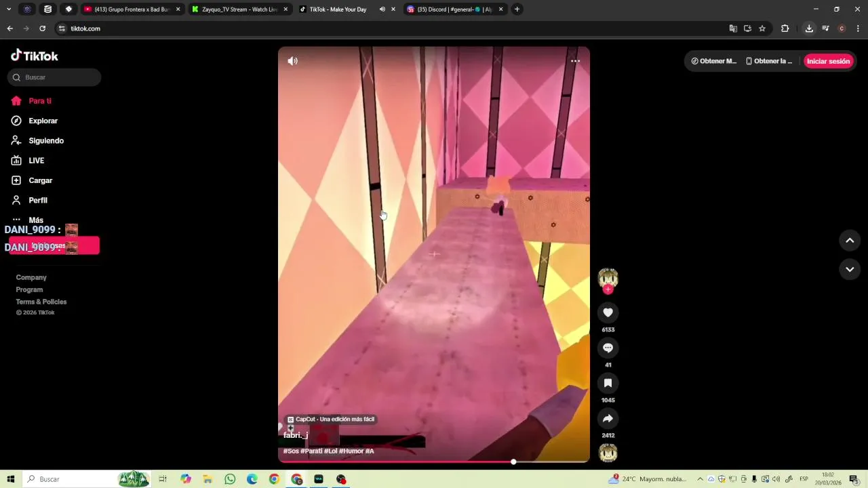This screenshot has width=868, height=488.
Task: Reload the TikTok page
Action: [x=42, y=28]
